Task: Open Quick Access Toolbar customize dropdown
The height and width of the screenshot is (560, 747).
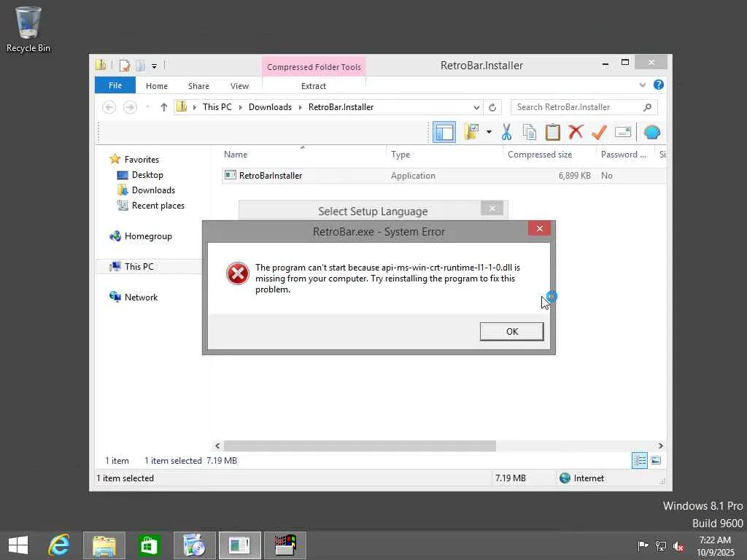Action: [x=154, y=66]
